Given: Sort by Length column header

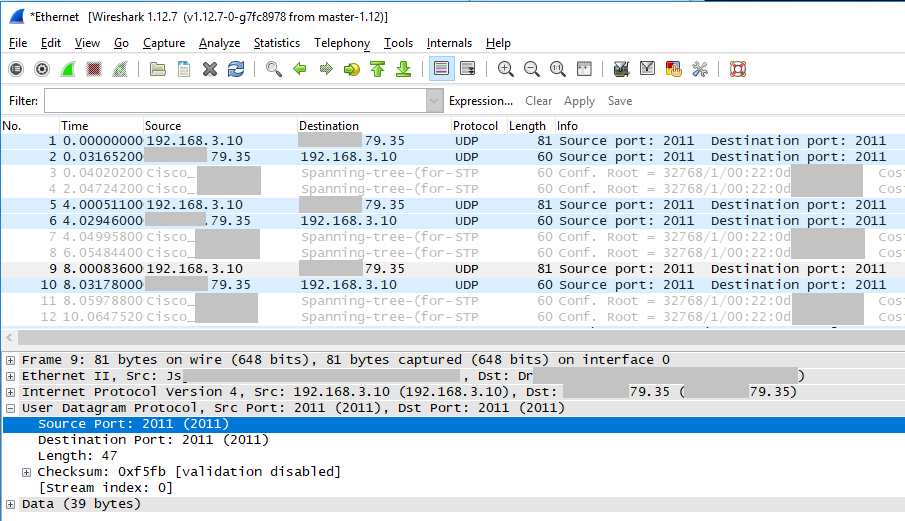Looking at the screenshot, I should tap(530, 126).
